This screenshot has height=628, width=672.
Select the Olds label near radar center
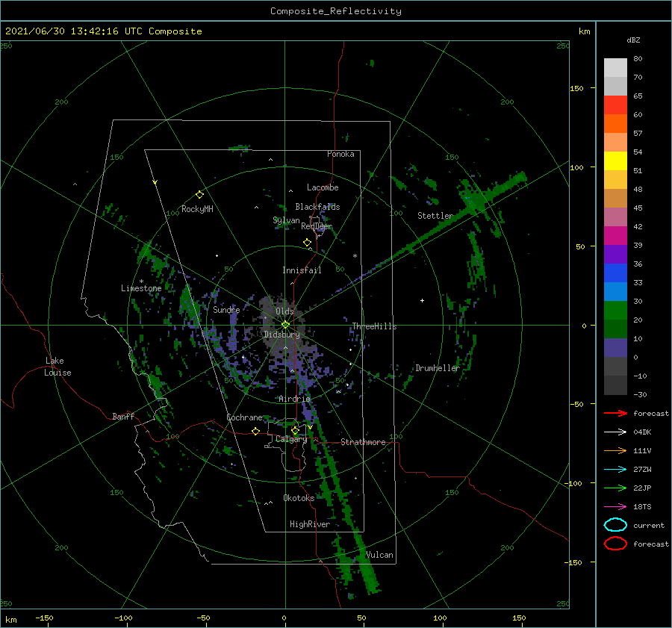(284, 311)
